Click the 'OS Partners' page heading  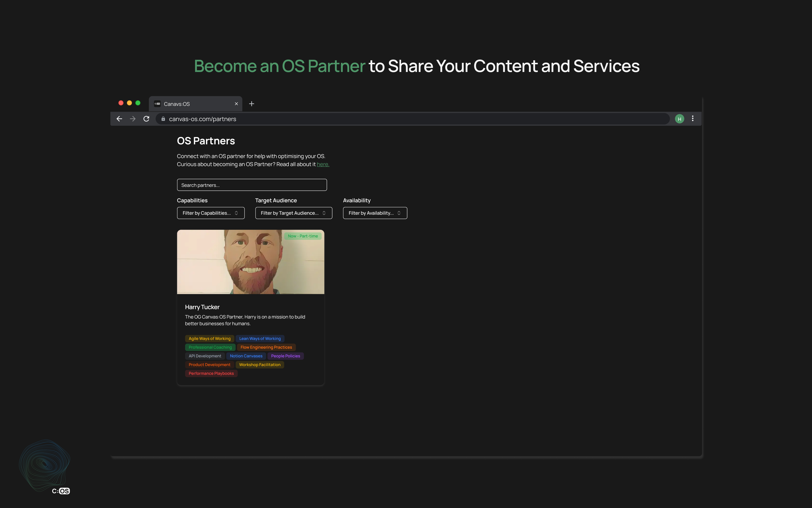tap(206, 141)
